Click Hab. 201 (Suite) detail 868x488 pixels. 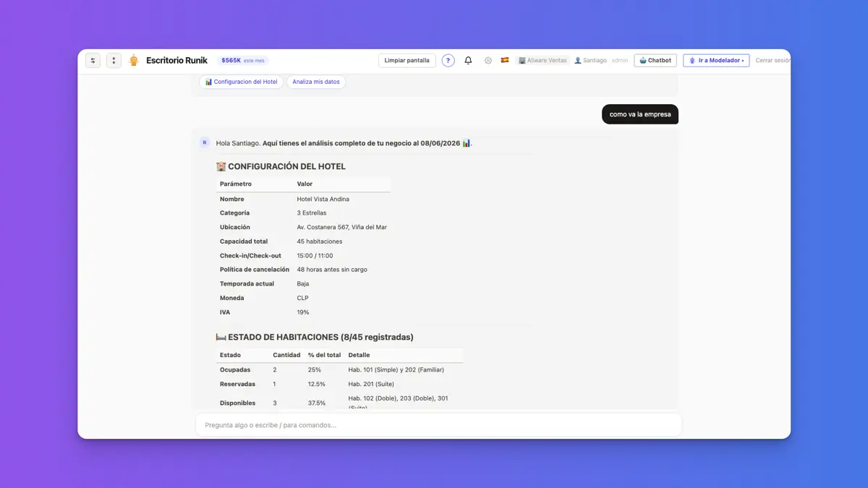tap(370, 384)
